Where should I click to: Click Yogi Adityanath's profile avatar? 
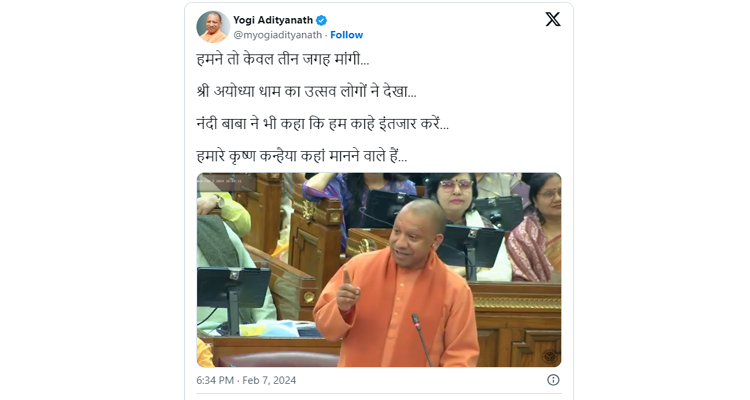click(213, 27)
